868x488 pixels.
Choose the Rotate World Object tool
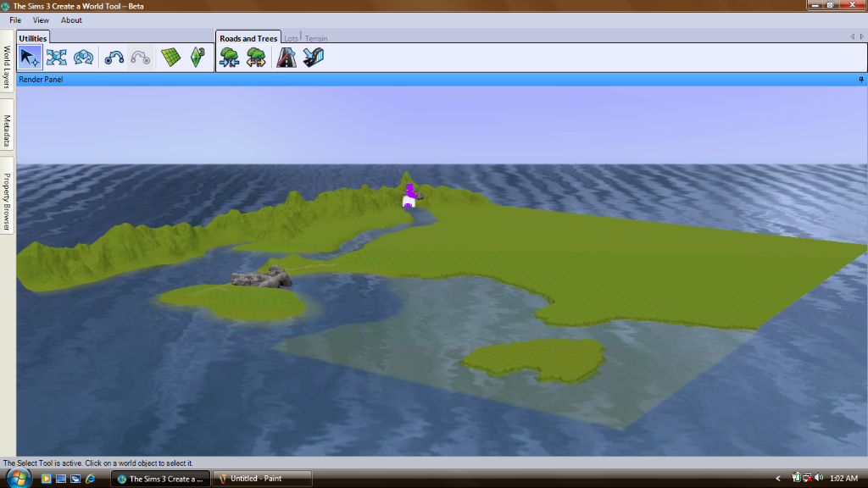(x=84, y=58)
